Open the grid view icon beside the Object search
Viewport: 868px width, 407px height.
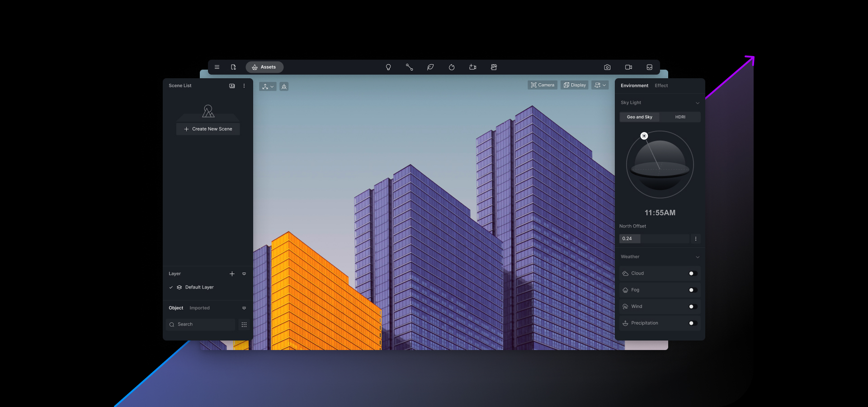tap(244, 324)
